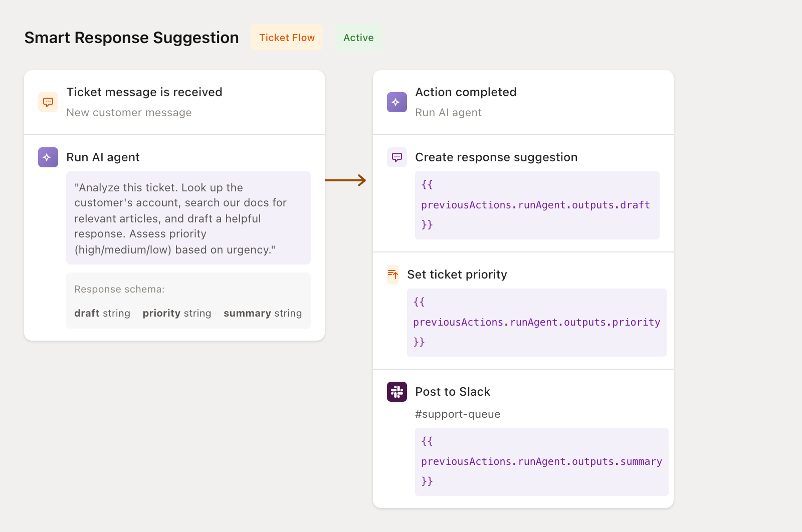Click the draft string schema field

[102, 313]
